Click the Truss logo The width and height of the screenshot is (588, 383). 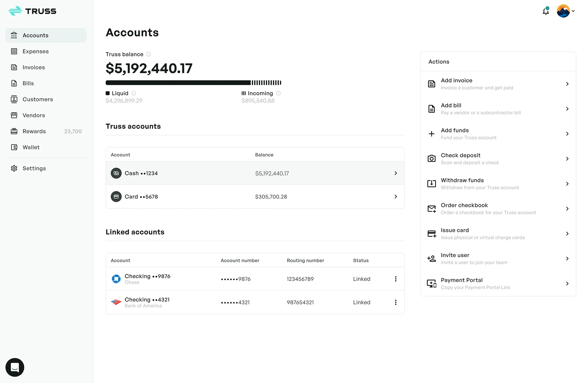pyautogui.click(x=32, y=11)
